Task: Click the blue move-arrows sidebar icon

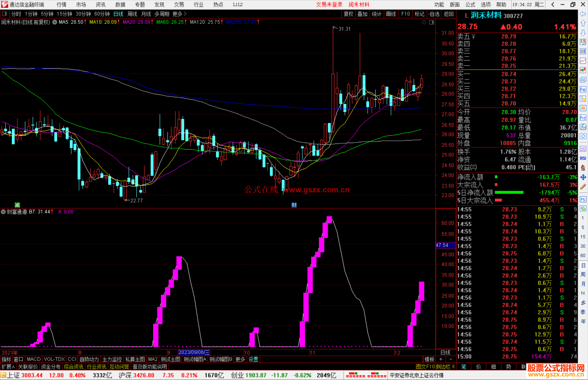Action: click(583, 177)
